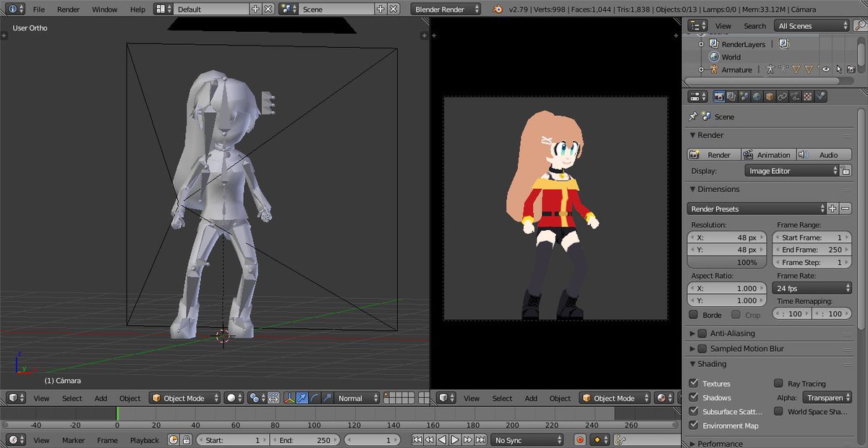Open the All Scenes outliner dropdown
This screenshot has width=868, height=448.
(810, 25)
